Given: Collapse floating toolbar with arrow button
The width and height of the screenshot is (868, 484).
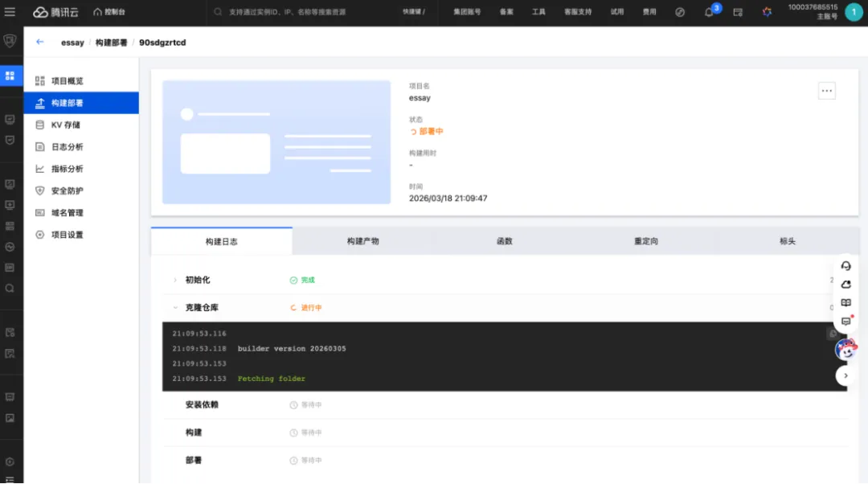Looking at the screenshot, I should (x=845, y=376).
